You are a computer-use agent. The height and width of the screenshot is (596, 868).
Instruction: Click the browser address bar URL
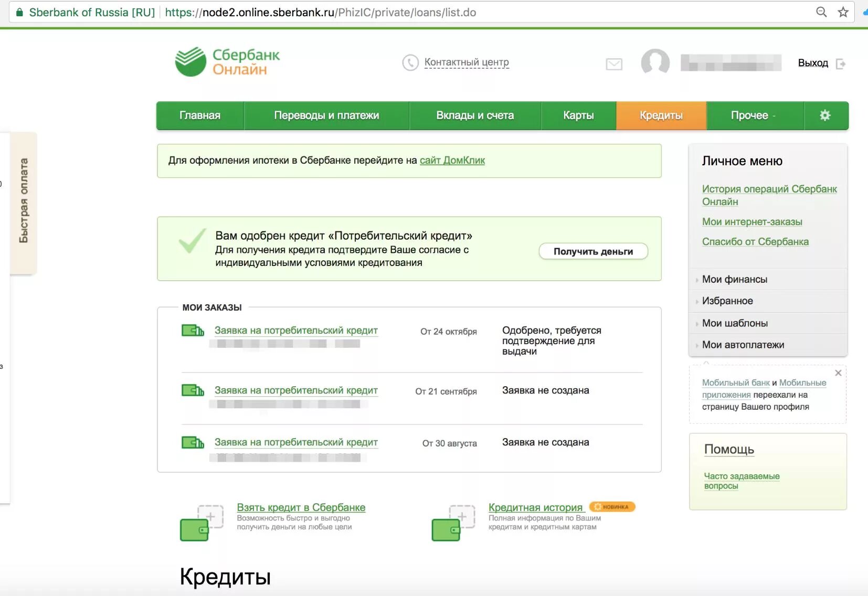[320, 13]
